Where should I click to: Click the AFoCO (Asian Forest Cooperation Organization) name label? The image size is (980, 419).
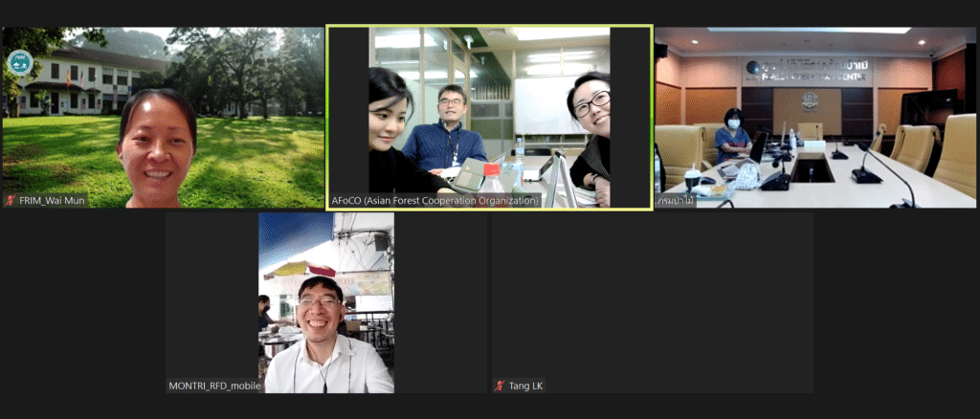[x=434, y=201]
